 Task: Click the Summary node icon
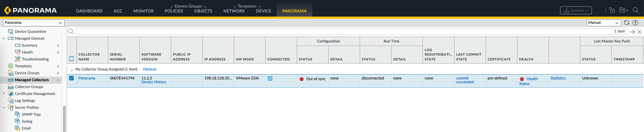tap(18, 45)
